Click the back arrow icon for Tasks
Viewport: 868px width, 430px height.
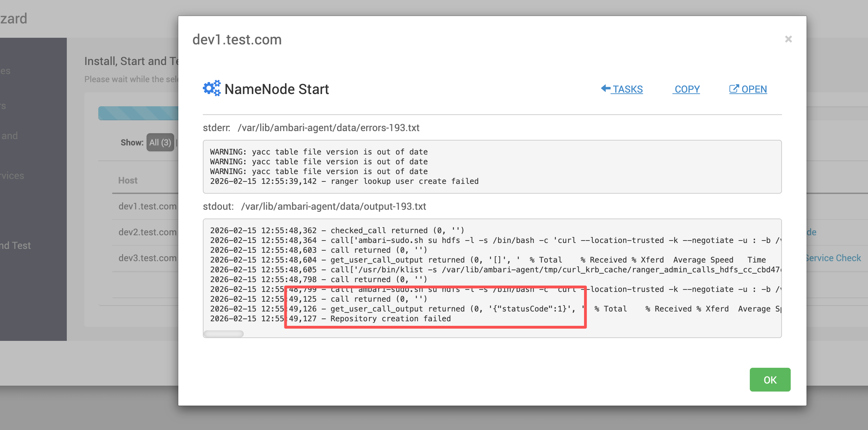(605, 88)
